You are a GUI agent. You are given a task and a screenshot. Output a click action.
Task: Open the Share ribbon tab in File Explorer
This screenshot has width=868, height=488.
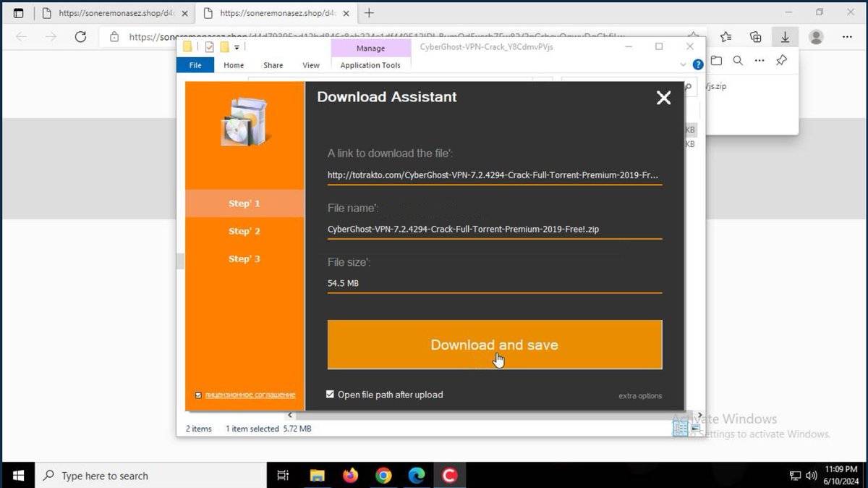[273, 65]
